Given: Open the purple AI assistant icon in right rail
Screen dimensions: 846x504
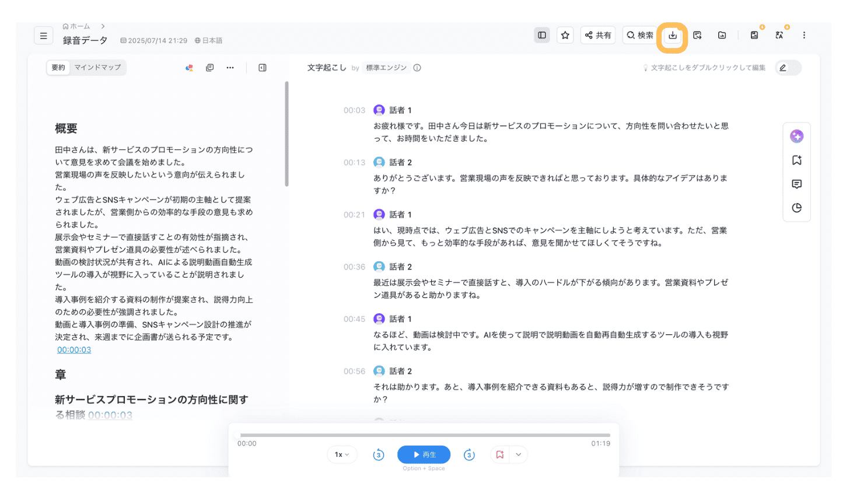Looking at the screenshot, I should point(797,136).
